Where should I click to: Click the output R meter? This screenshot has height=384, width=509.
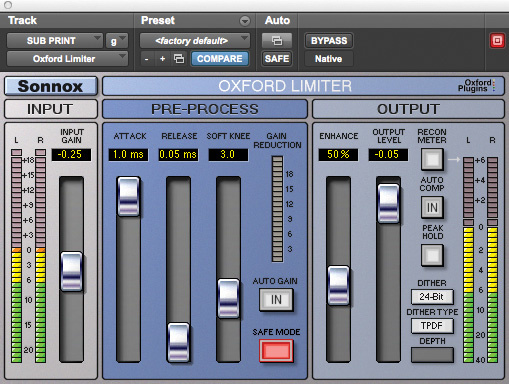click(x=492, y=260)
